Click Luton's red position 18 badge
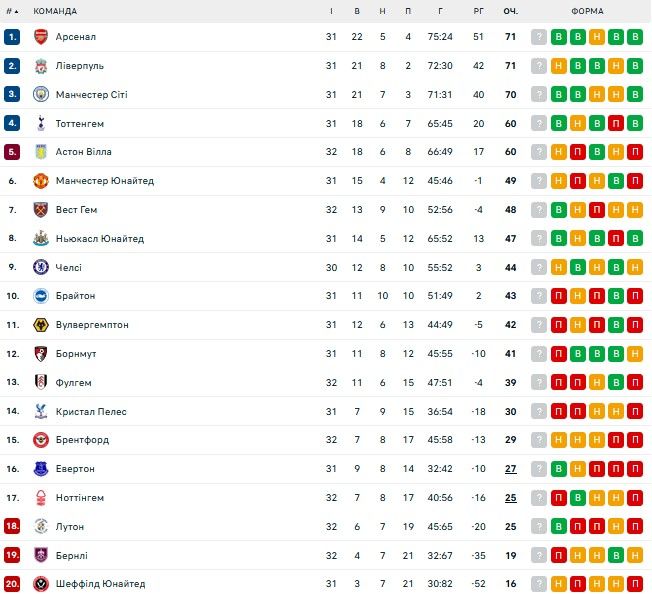The width and height of the screenshot is (652, 594). coord(12,526)
